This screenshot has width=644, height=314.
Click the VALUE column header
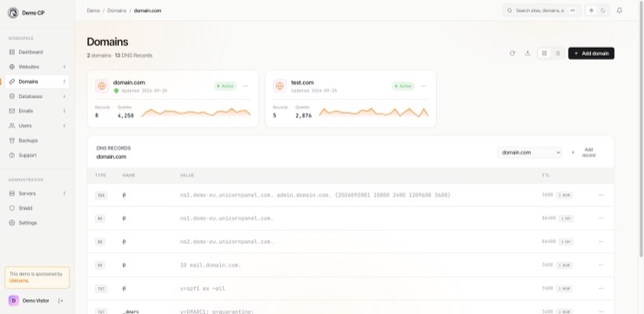click(187, 175)
